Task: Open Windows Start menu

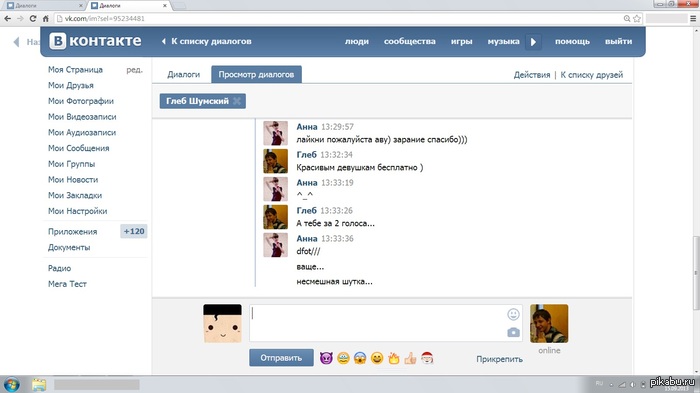Action: [12, 385]
